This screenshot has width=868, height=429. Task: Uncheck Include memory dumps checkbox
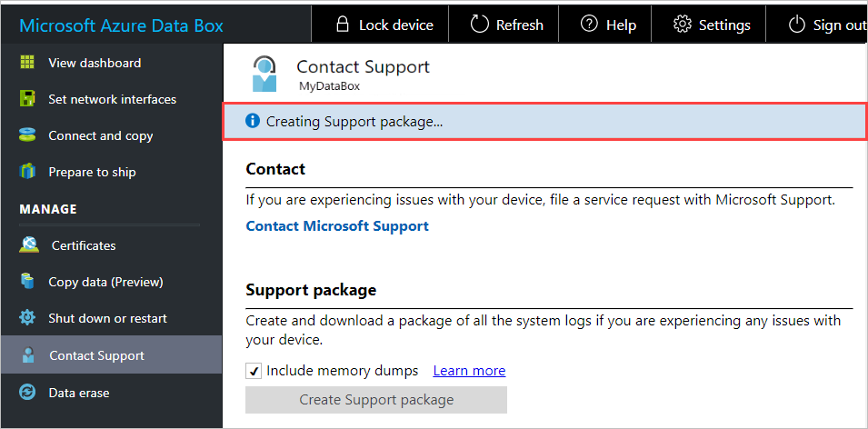pyautogui.click(x=254, y=371)
